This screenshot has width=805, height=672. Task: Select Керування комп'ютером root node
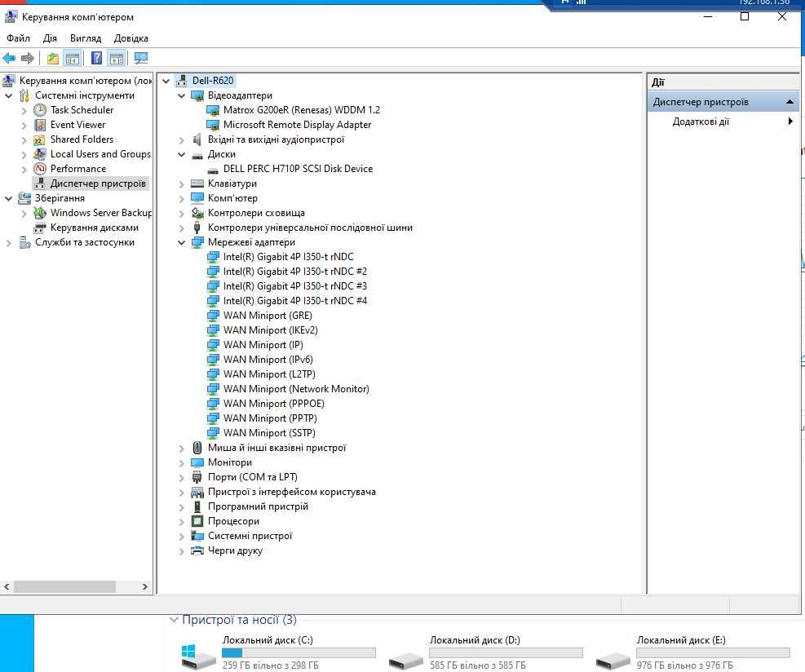click(85, 81)
